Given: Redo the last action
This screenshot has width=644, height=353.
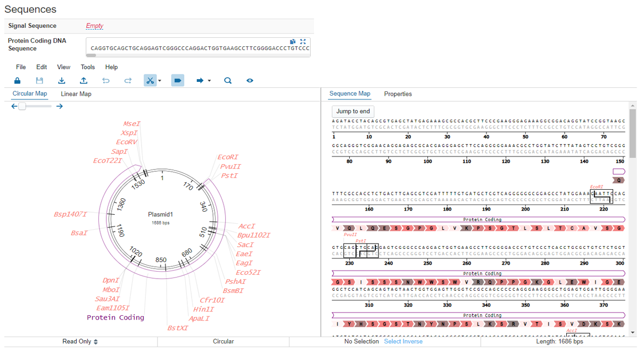Looking at the screenshot, I should pyautogui.click(x=128, y=80).
